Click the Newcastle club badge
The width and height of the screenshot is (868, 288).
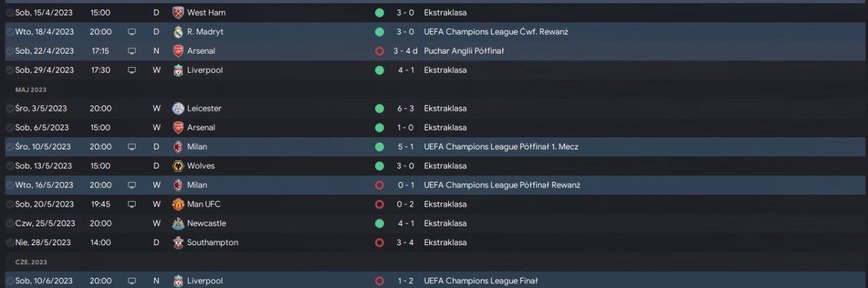(x=178, y=223)
